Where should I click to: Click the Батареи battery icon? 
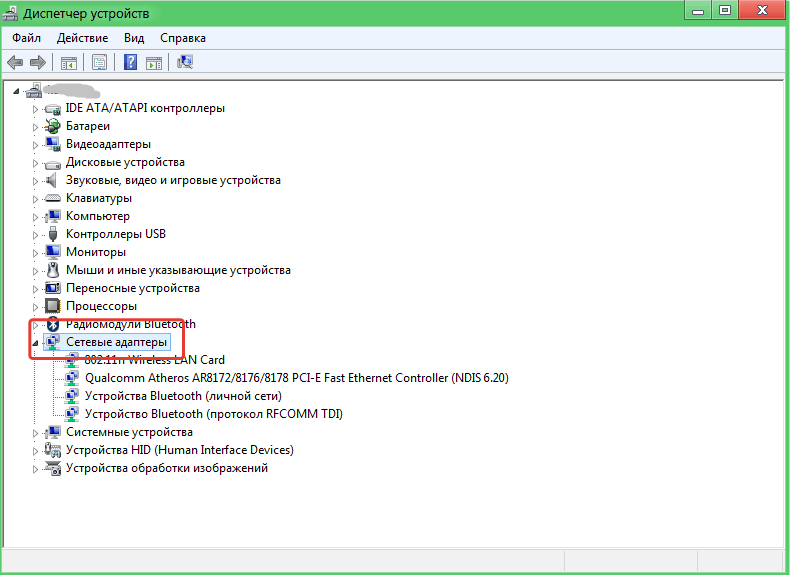point(53,126)
